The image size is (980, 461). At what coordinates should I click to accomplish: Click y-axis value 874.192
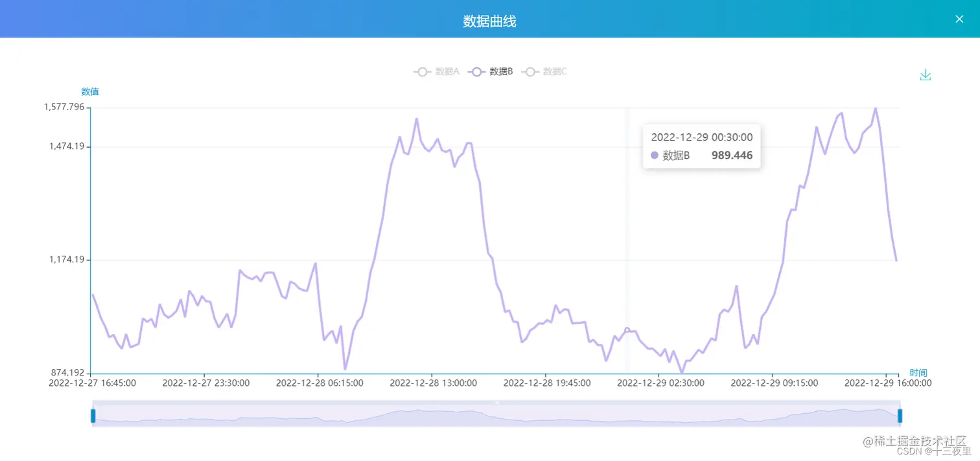pyautogui.click(x=67, y=372)
